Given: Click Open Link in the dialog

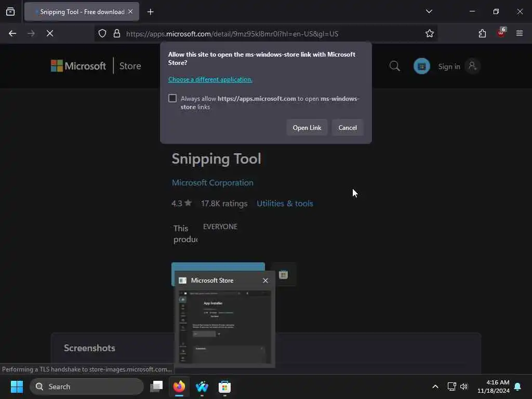Looking at the screenshot, I should click(x=307, y=128).
